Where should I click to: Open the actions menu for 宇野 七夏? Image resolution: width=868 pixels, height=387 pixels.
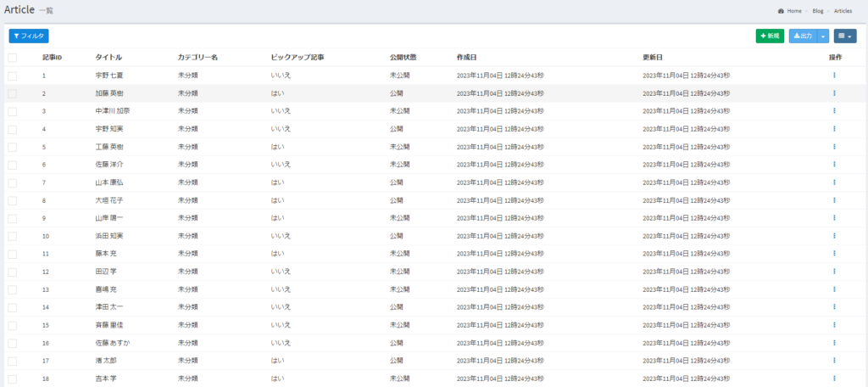834,76
